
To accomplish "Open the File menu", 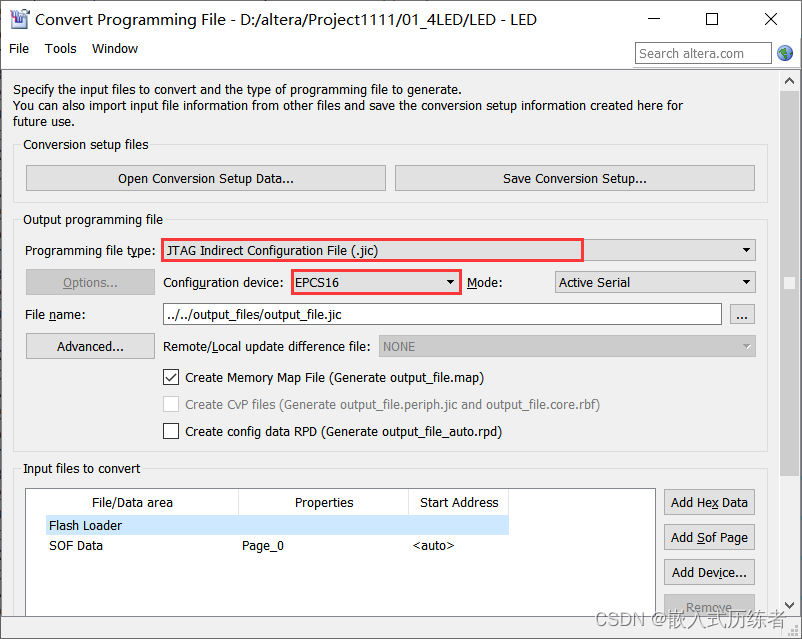I will tap(19, 49).
